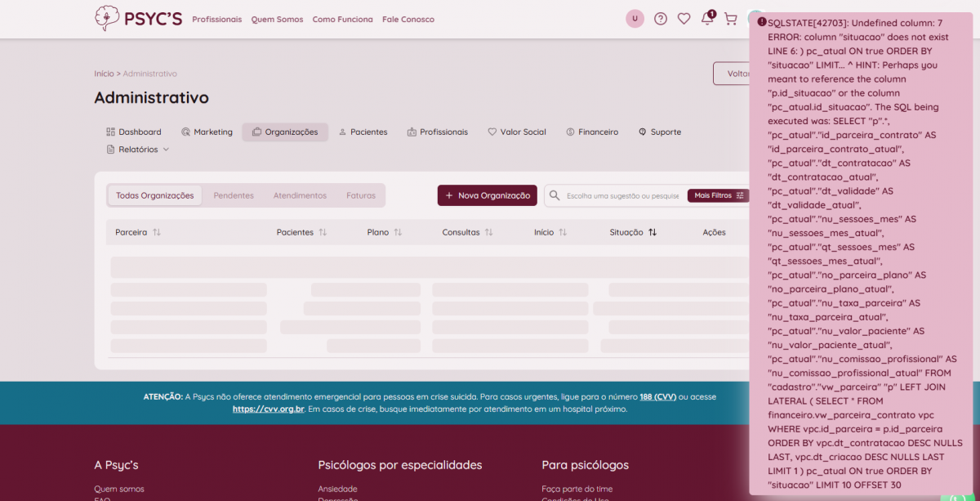Click the search suggestion input field

tap(623, 196)
